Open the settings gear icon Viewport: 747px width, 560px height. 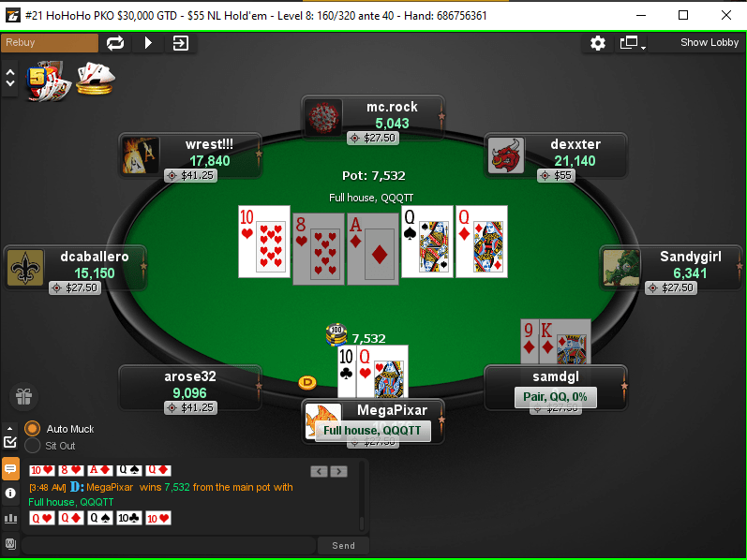point(597,43)
